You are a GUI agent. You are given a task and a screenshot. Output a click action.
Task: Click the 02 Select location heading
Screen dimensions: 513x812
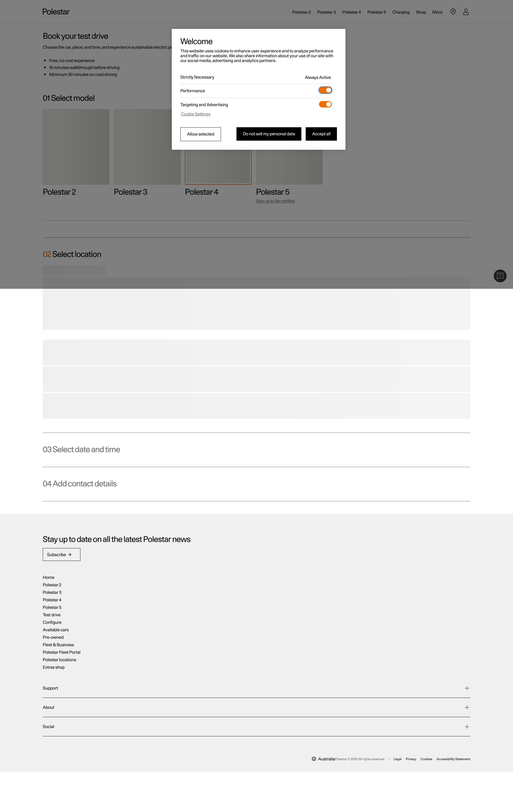coord(72,254)
